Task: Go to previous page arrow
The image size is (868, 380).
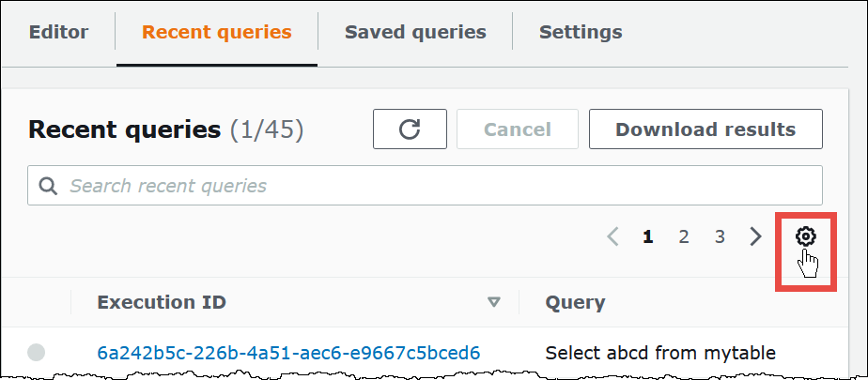Action: click(612, 236)
